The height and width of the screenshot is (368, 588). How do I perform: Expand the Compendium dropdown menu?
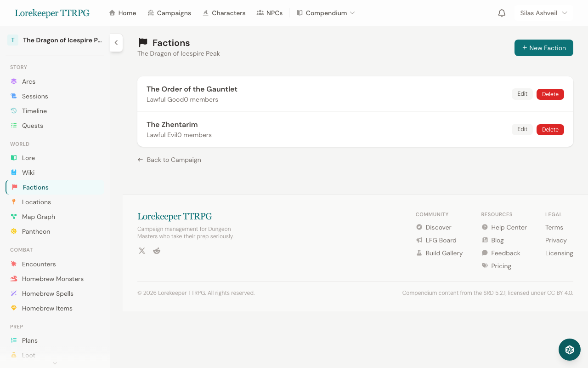click(326, 13)
